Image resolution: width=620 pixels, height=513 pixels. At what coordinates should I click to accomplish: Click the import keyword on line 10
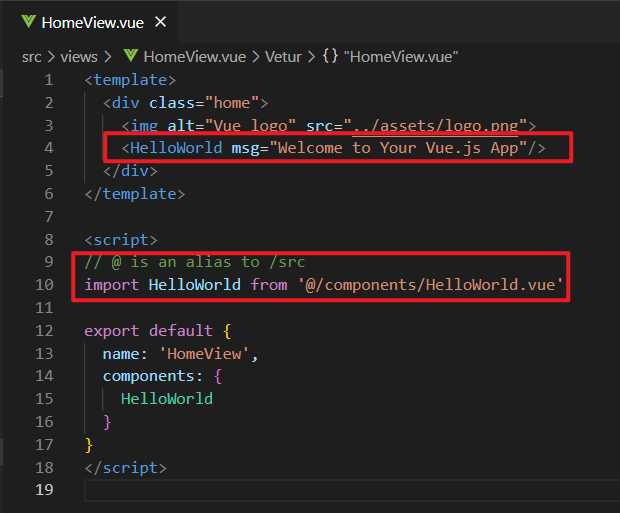pos(112,285)
